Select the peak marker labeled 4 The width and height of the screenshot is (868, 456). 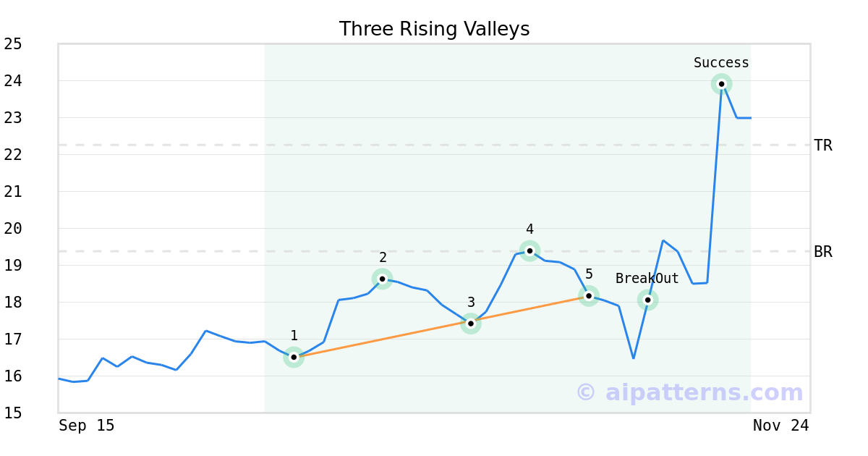(529, 251)
